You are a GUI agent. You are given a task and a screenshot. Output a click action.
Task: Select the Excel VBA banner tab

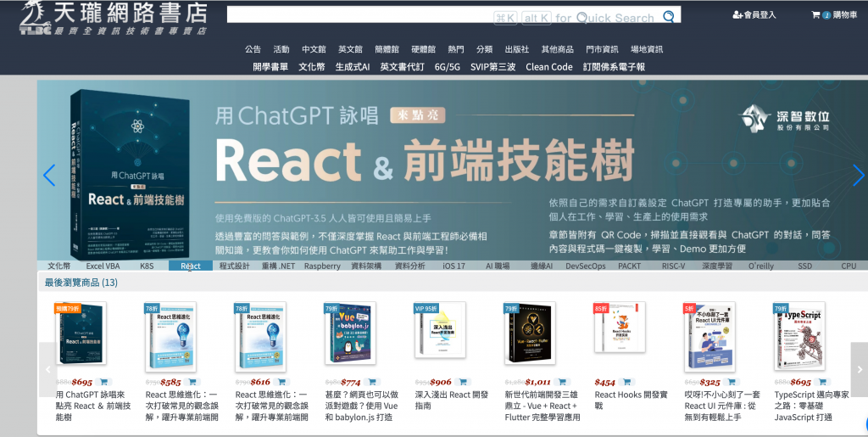(x=103, y=266)
